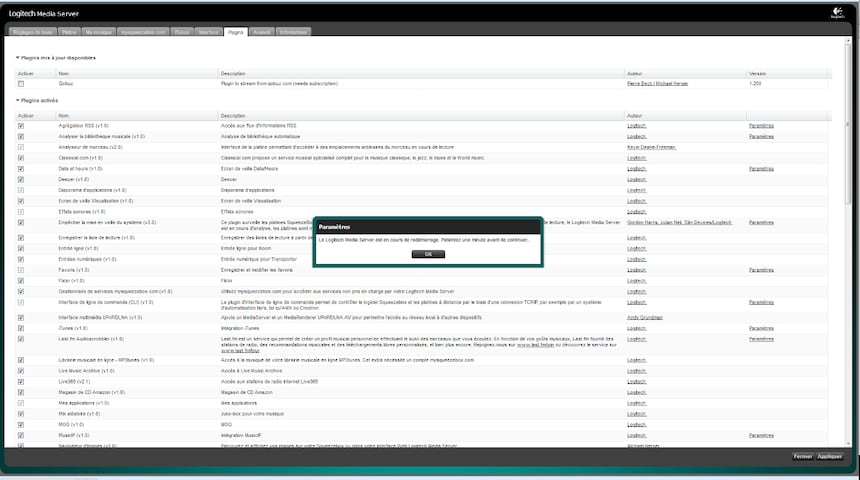Open the iTunes settings tab
Viewport: 860px width, 480px height.
click(182, 32)
